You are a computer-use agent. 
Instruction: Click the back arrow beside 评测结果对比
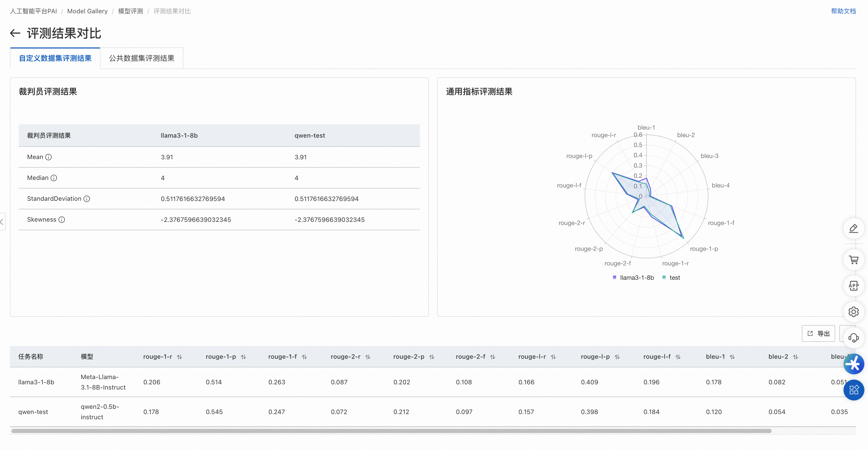tap(15, 33)
